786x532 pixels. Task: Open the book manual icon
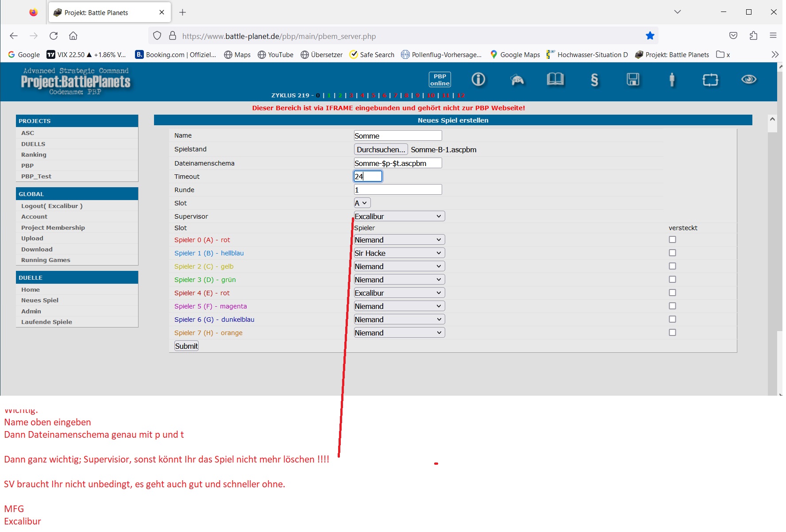(555, 80)
